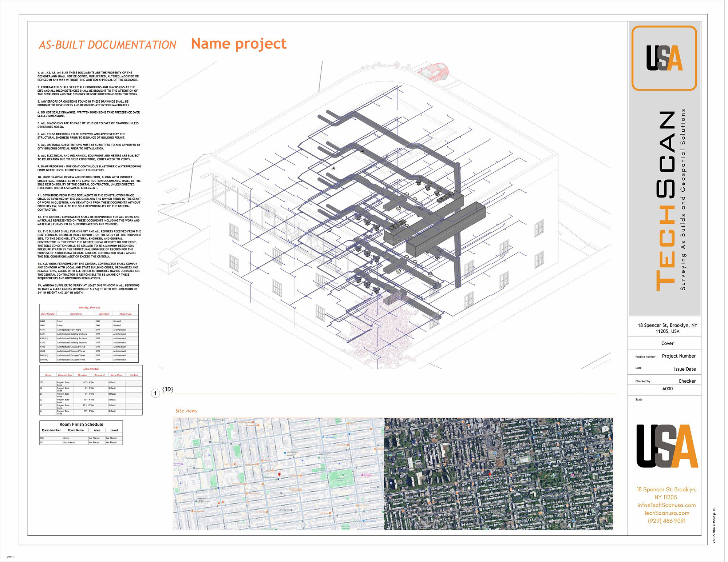Click the 'Project Number' title block field
The image size is (728, 562).
point(678,356)
